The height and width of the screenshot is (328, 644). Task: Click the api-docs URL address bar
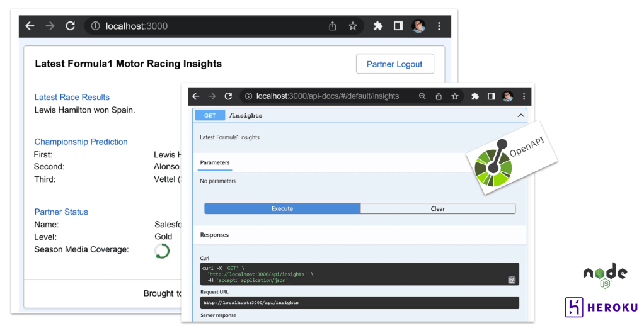[x=328, y=96]
